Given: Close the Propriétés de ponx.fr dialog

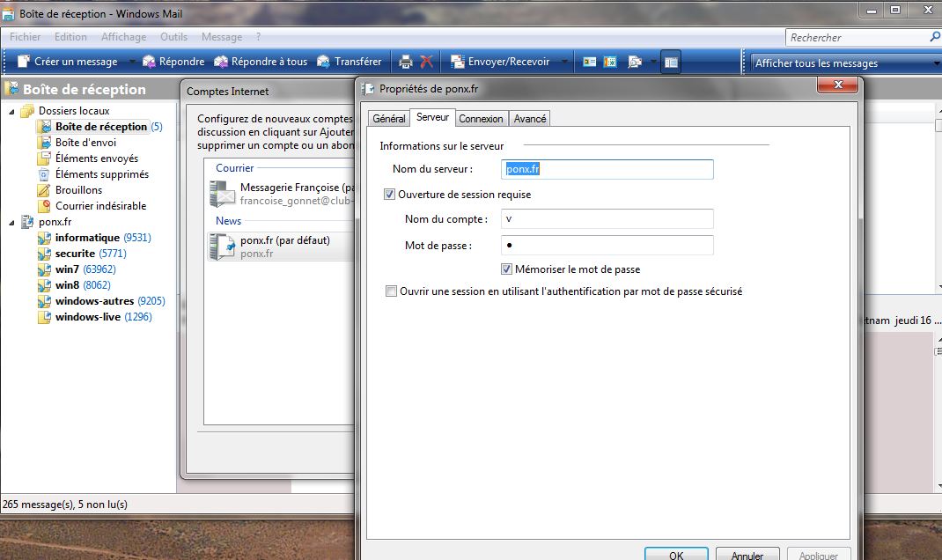Looking at the screenshot, I should click(839, 85).
